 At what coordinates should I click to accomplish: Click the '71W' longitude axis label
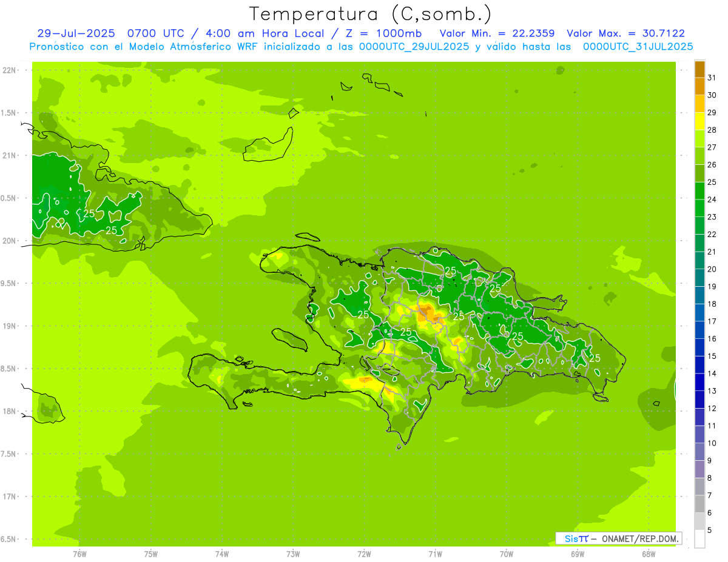click(435, 554)
